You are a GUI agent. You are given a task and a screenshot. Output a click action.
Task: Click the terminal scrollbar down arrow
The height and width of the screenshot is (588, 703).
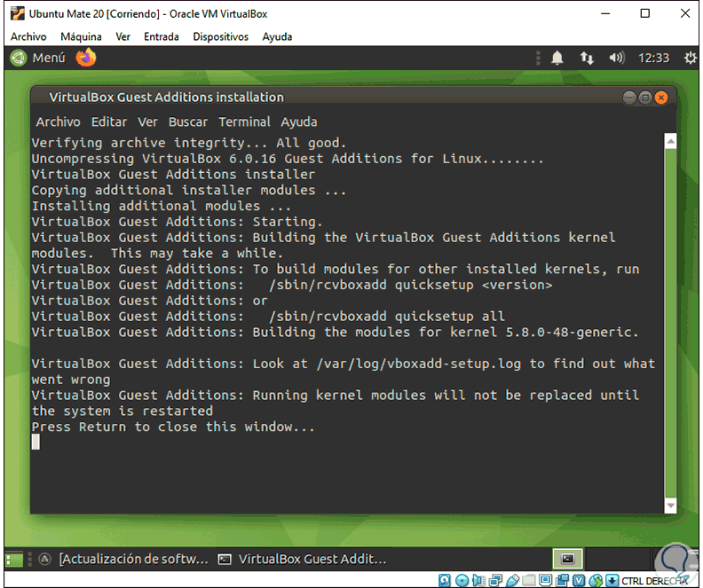coord(670,506)
